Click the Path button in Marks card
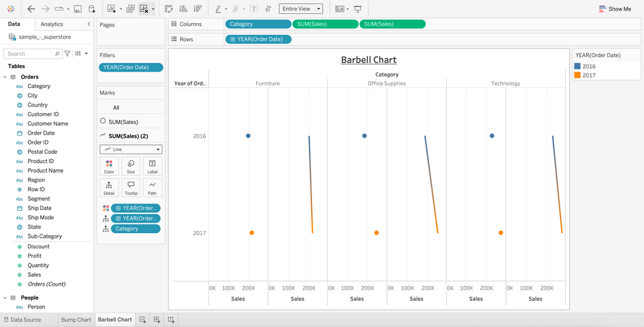Viewport: 644px width, 327px height. (152, 188)
